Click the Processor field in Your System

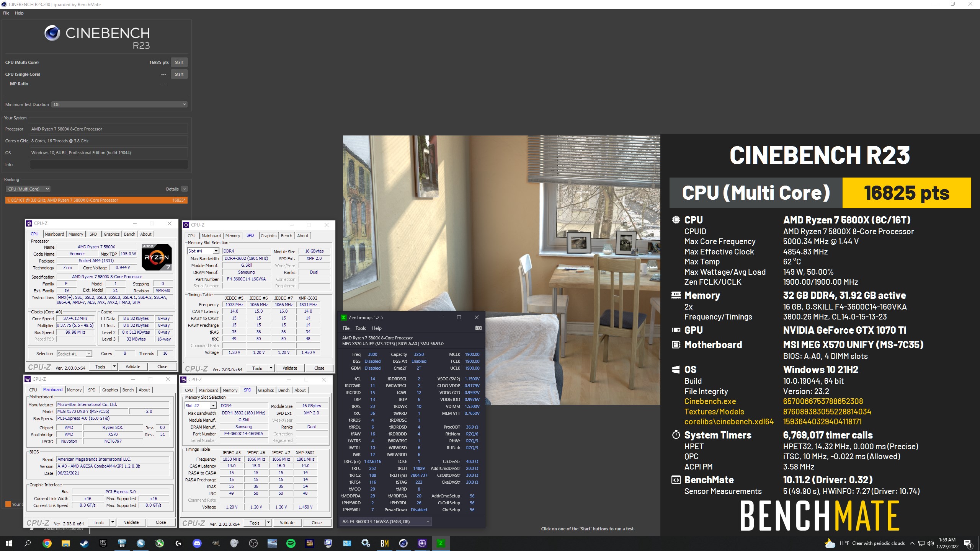point(109,129)
